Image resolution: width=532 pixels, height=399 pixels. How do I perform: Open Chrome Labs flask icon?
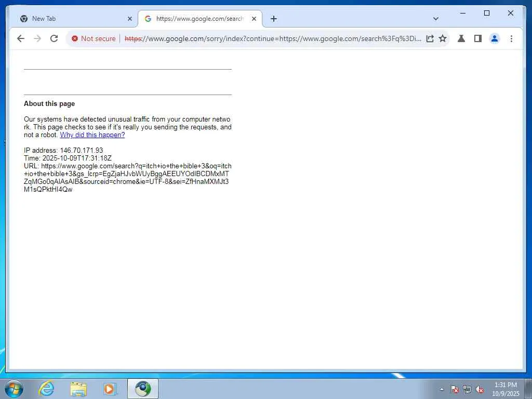click(x=461, y=38)
